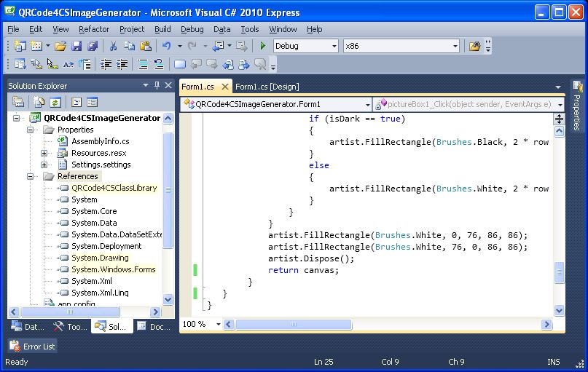Open the Debug configuration dropdown
Screen dimensions: 588x372
point(334,46)
